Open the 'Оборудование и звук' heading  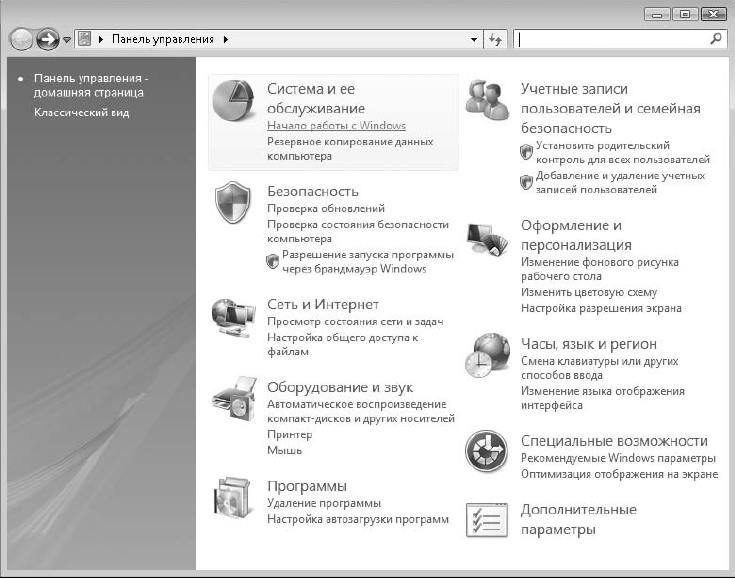click(x=340, y=387)
